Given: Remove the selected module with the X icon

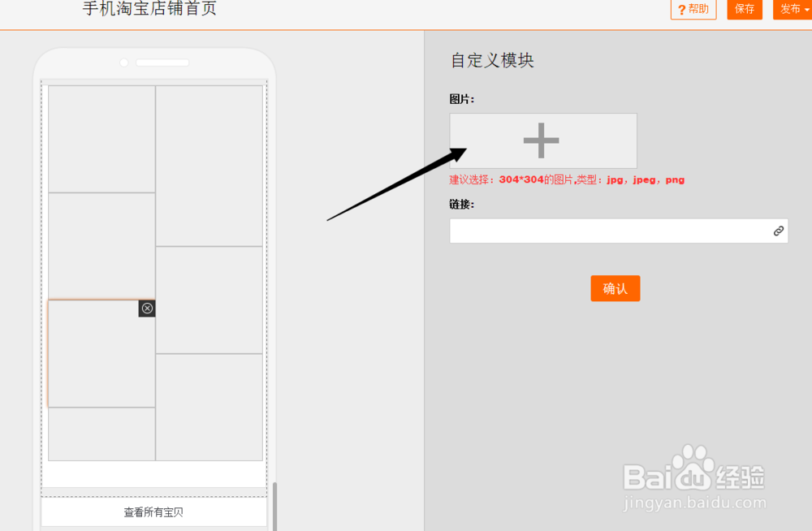Looking at the screenshot, I should 147,309.
